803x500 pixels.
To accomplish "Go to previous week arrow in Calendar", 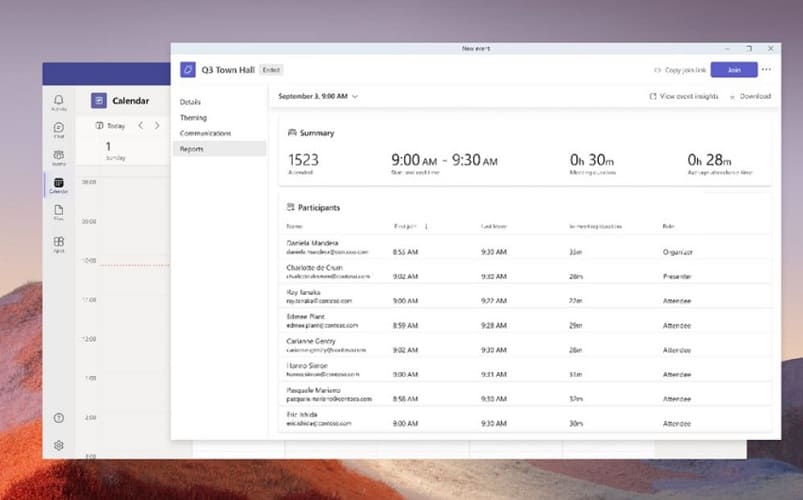I will click(140, 126).
